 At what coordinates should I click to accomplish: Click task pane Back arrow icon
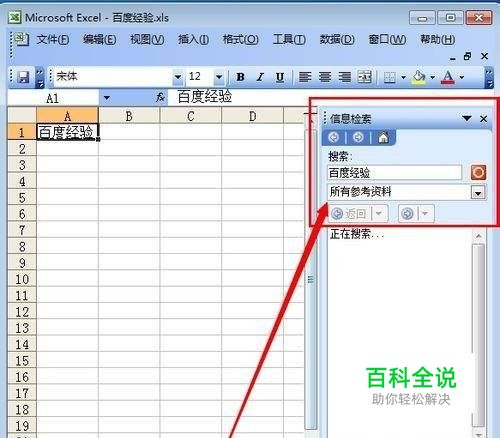[334, 137]
